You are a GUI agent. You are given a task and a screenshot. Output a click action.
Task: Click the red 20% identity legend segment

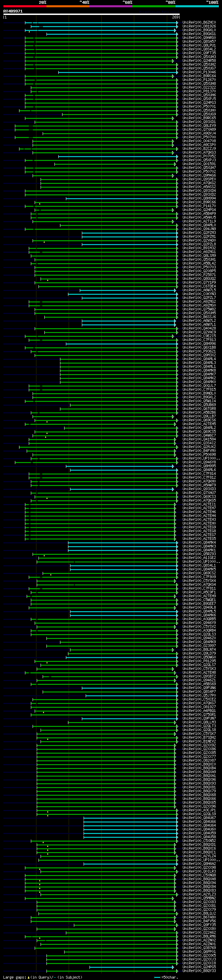(x=25, y=6)
